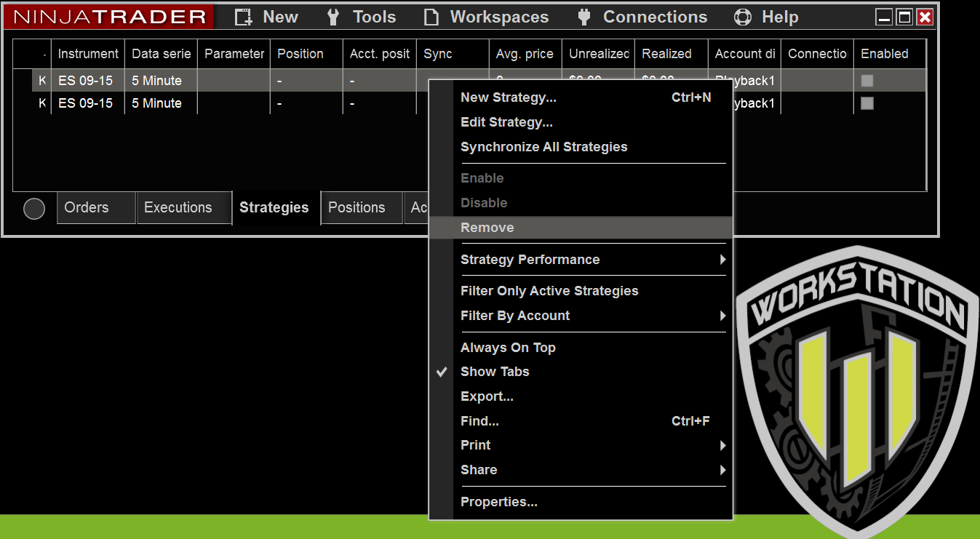Sort by the Position column header
The image size is (980, 539).
(307, 54)
